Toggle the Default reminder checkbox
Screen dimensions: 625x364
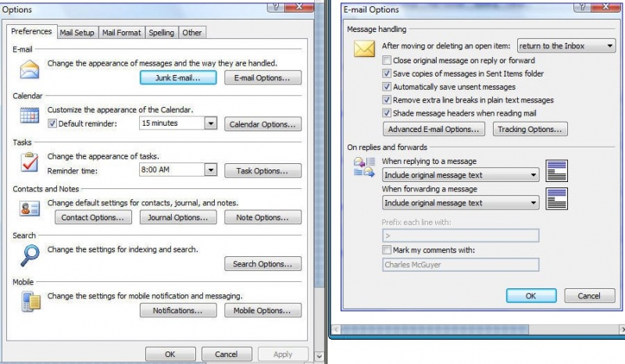coord(52,123)
